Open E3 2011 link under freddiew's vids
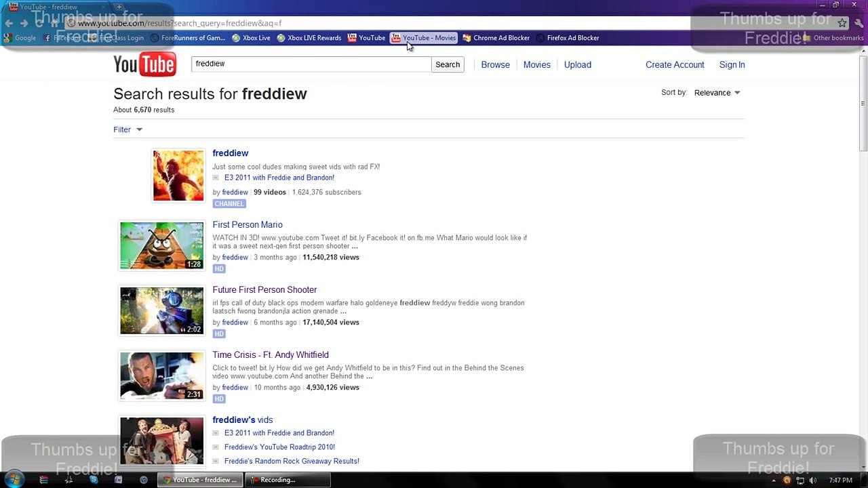The width and height of the screenshot is (868, 488). click(279, 433)
